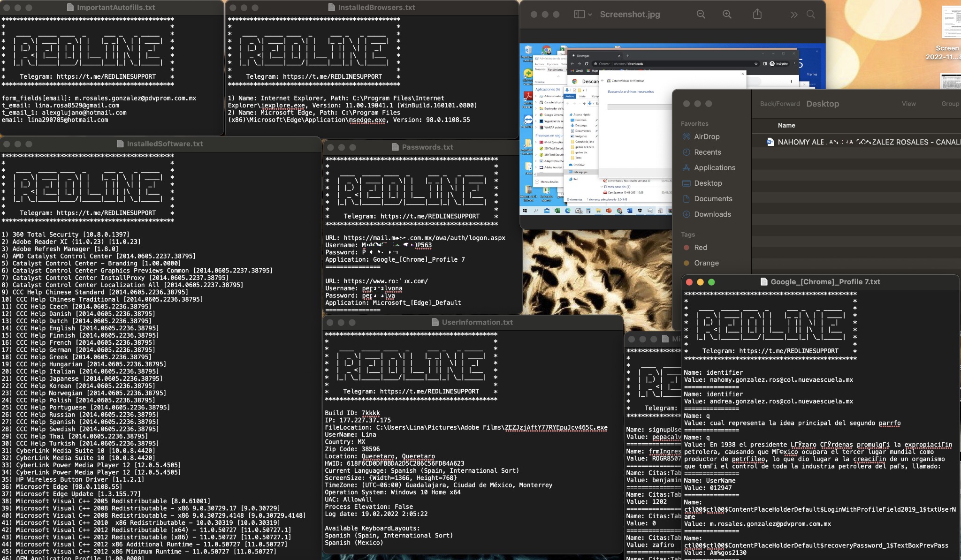The image size is (961, 560).
Task: Sort by the Name column header in Finder
Action: [x=786, y=125]
